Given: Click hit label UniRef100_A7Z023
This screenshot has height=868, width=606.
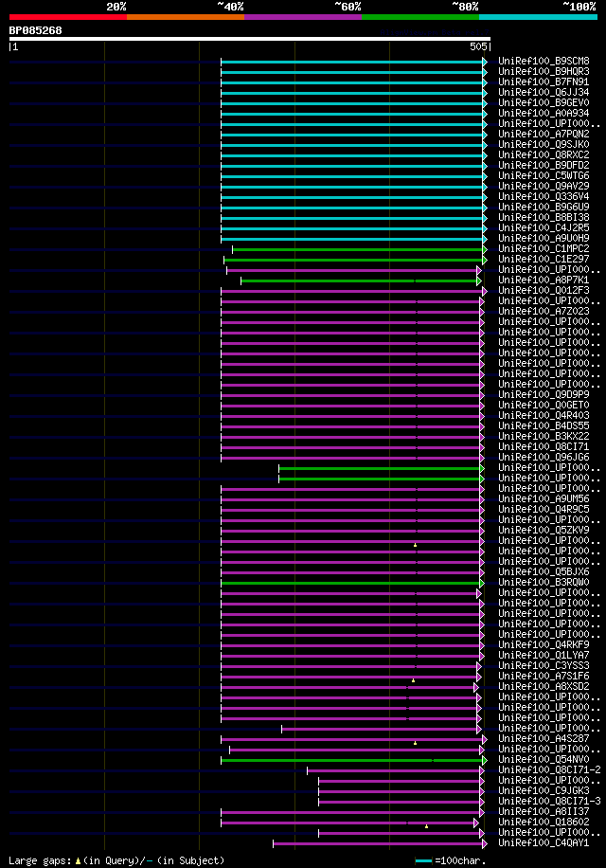Looking at the screenshot, I should coord(544,311).
